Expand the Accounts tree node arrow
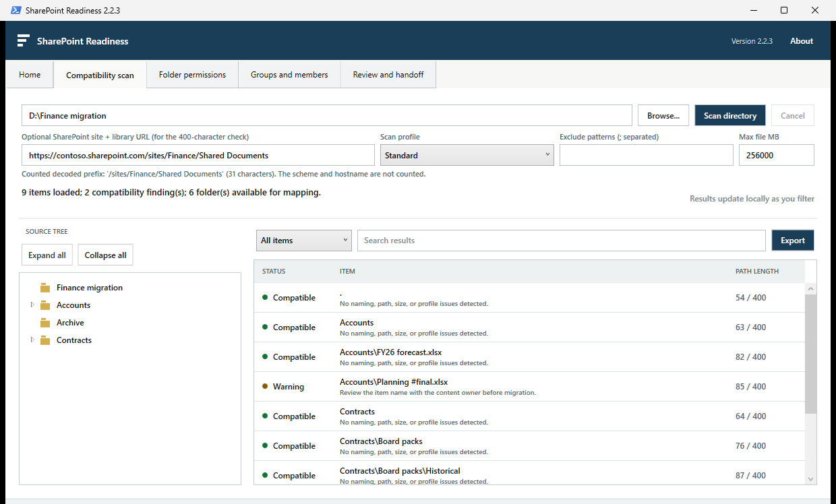 32,305
